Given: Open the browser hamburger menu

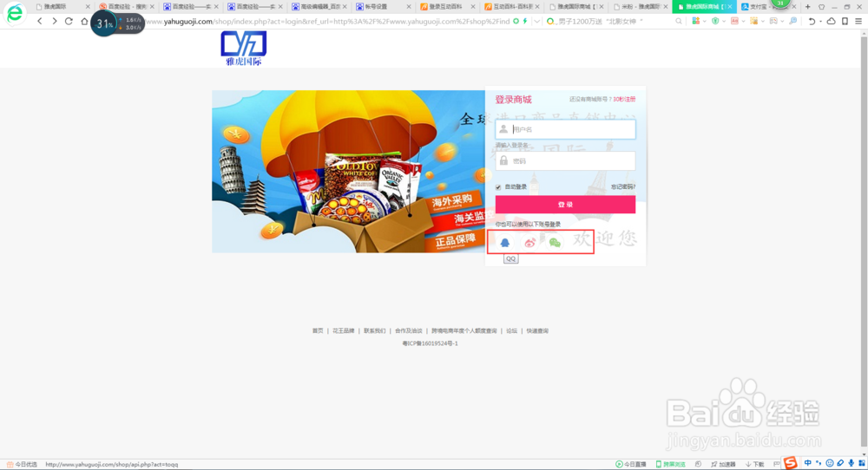Looking at the screenshot, I should pyautogui.click(x=858, y=21).
